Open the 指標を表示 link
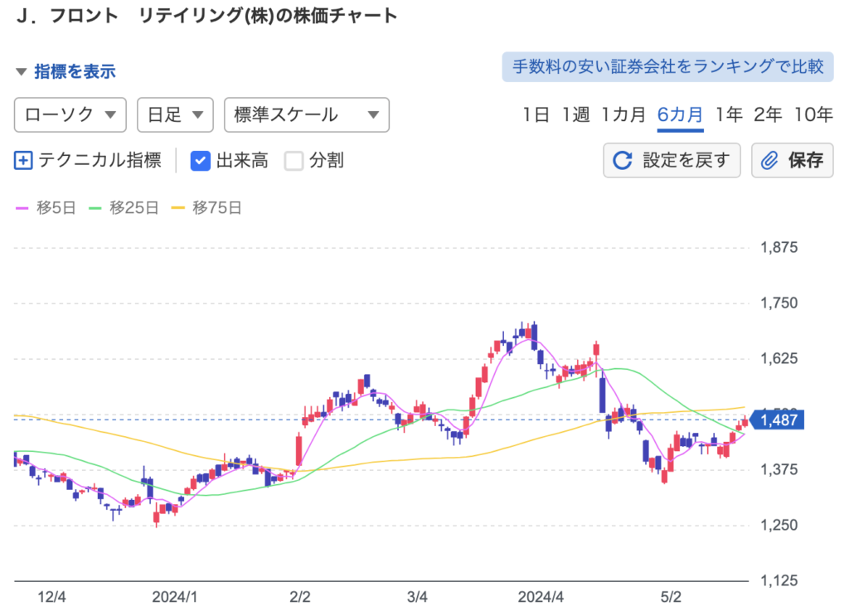This screenshot has width=849, height=616. [75, 71]
